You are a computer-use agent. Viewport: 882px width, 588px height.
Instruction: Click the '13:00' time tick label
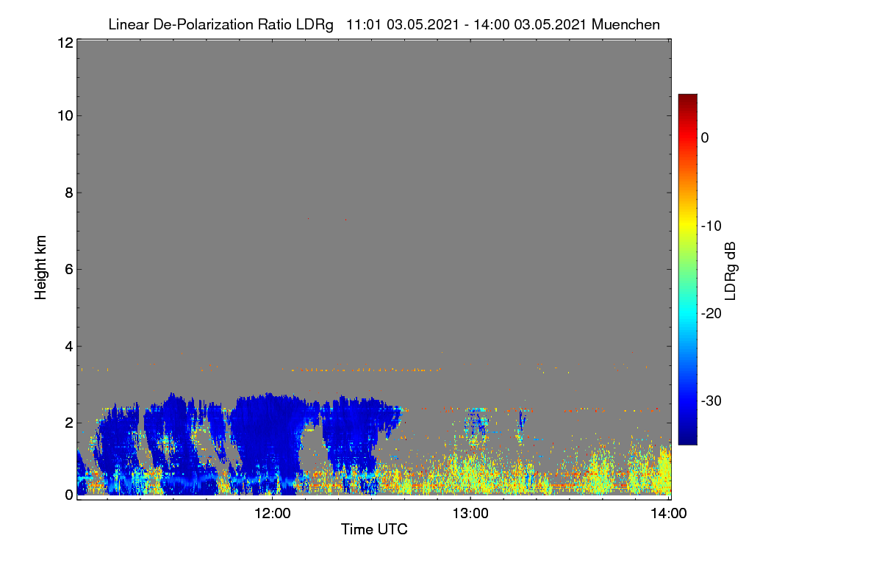[470, 514]
